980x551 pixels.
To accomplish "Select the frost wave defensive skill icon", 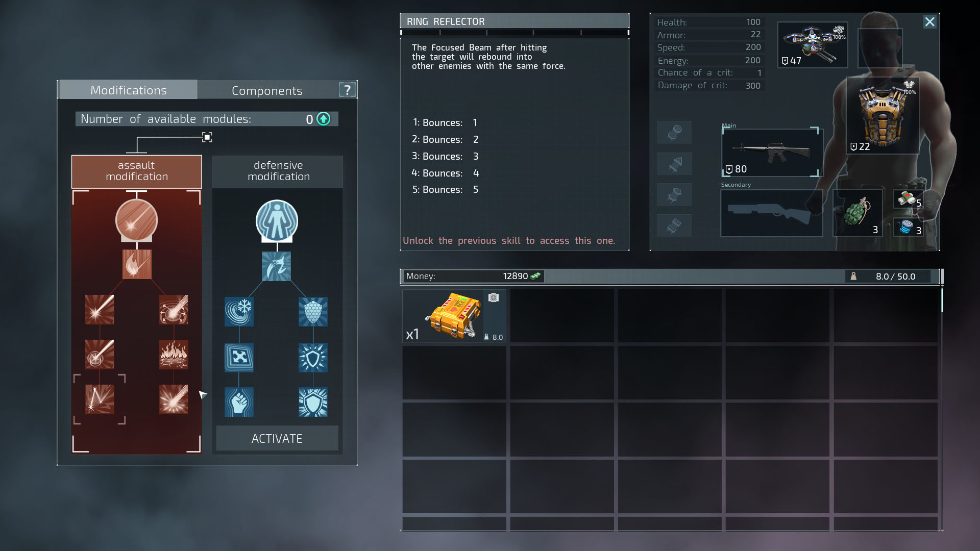I will point(239,312).
